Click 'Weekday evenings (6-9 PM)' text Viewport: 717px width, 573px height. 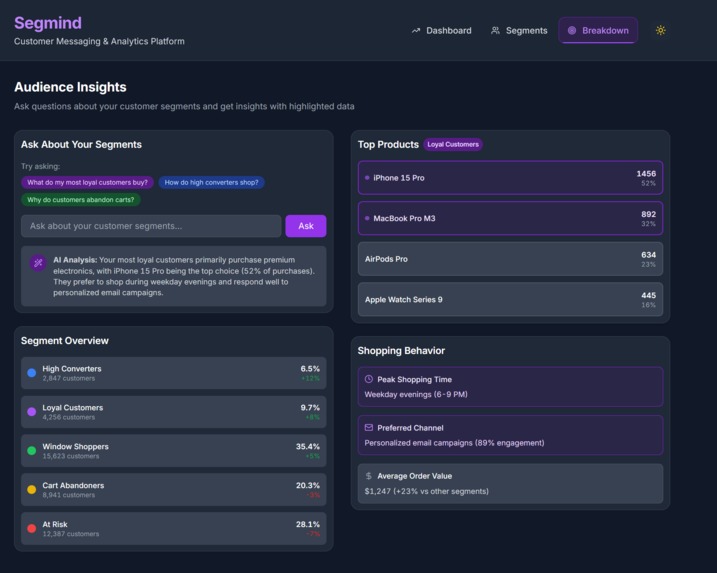[416, 394]
